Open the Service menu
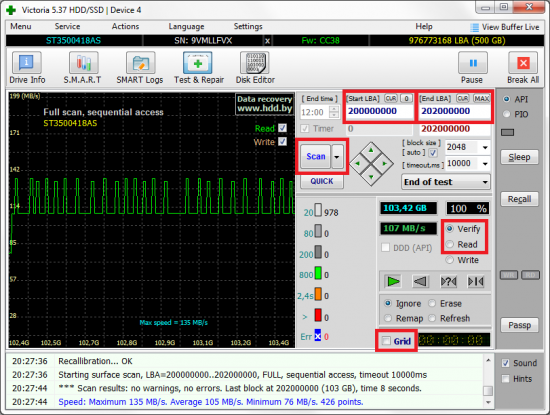 click(x=67, y=26)
